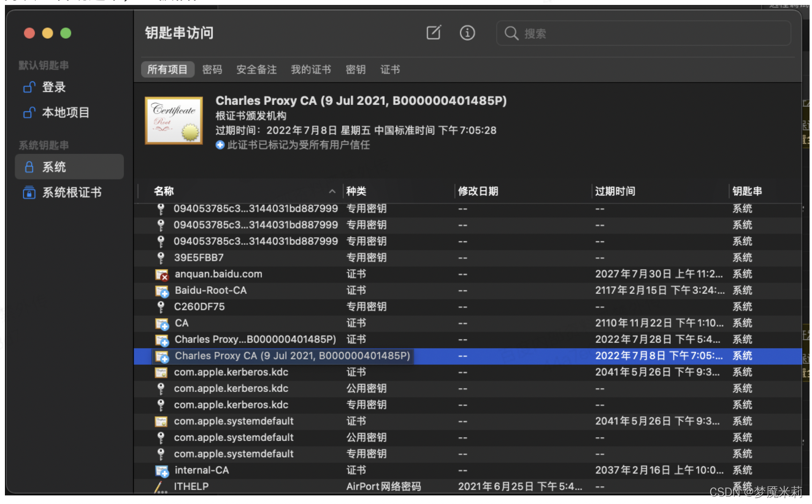Switch to the 证书 tab
The image size is (812, 504).
(390, 69)
